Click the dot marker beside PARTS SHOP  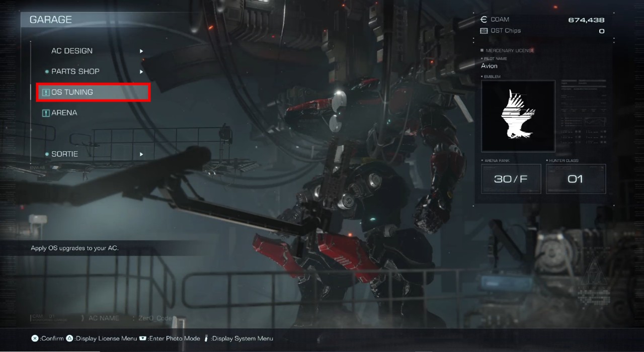click(x=47, y=72)
